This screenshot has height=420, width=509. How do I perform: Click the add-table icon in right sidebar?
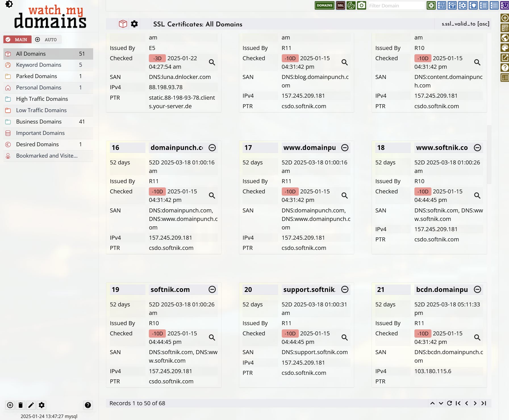[x=505, y=28]
